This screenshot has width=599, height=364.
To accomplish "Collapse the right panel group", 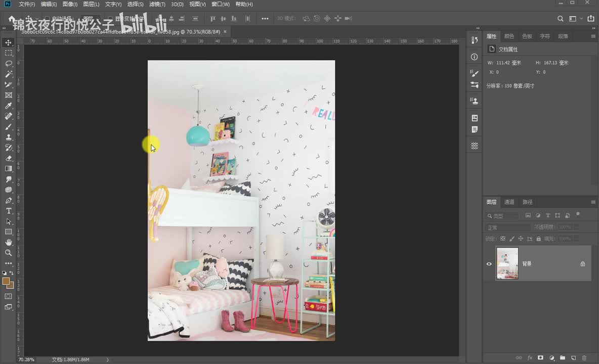I will [593, 28].
